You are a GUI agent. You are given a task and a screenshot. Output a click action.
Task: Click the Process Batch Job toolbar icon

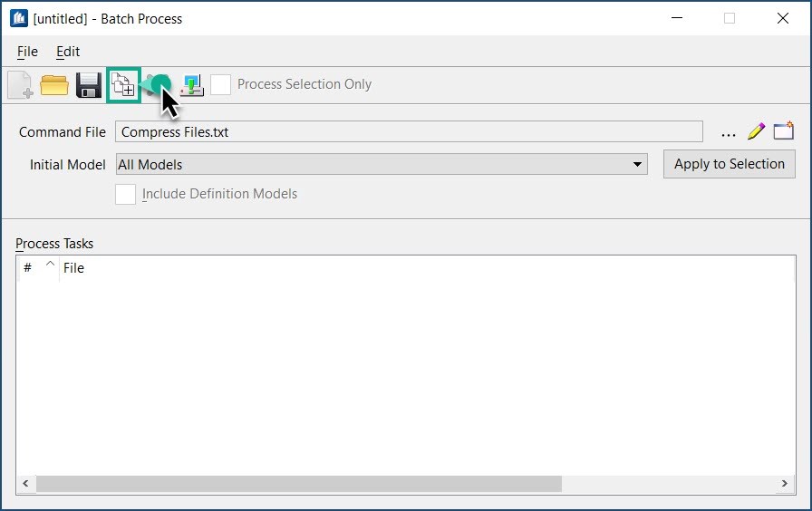(x=191, y=85)
